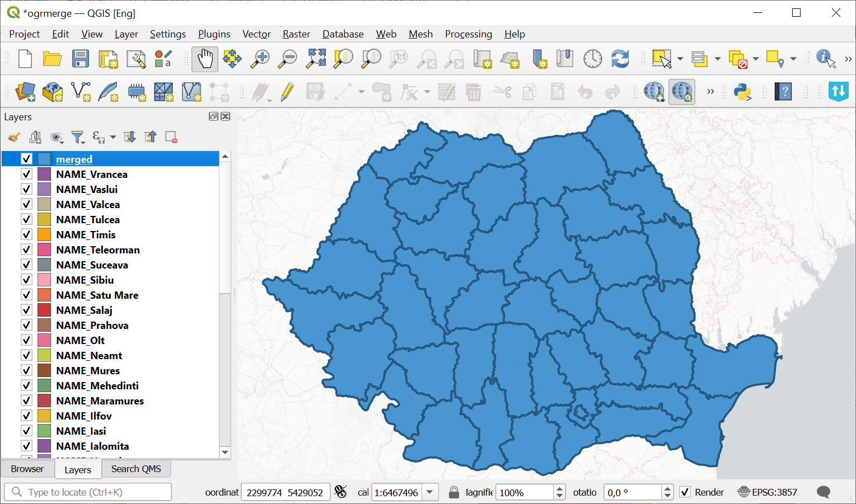Toggle the Render checkbox in status bar
The image size is (856, 504).
(x=685, y=492)
